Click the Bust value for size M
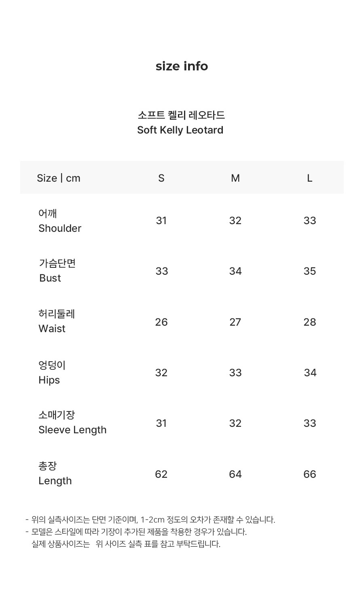Screen dimensions: 364x602 [235, 271]
